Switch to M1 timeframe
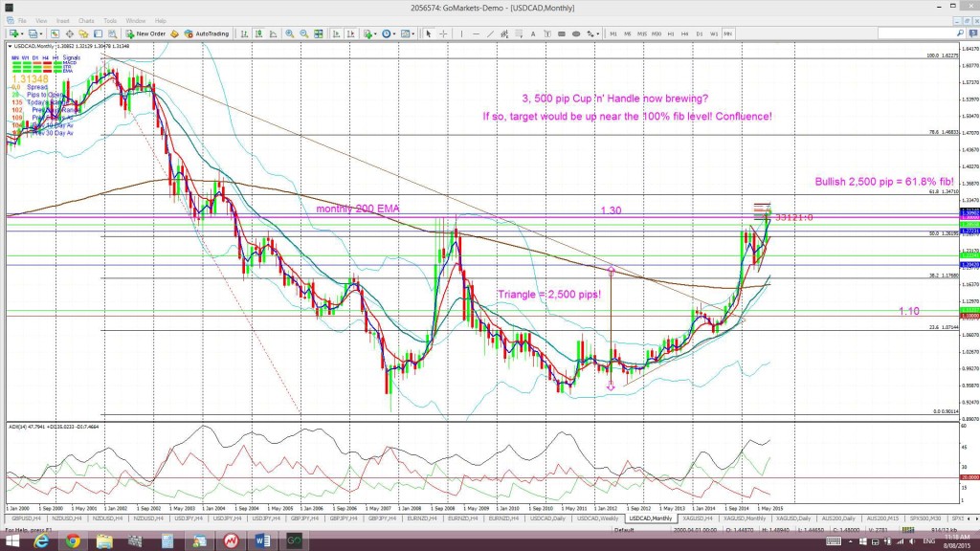Image resolution: width=980 pixels, height=551 pixels. pyautogui.click(x=613, y=33)
